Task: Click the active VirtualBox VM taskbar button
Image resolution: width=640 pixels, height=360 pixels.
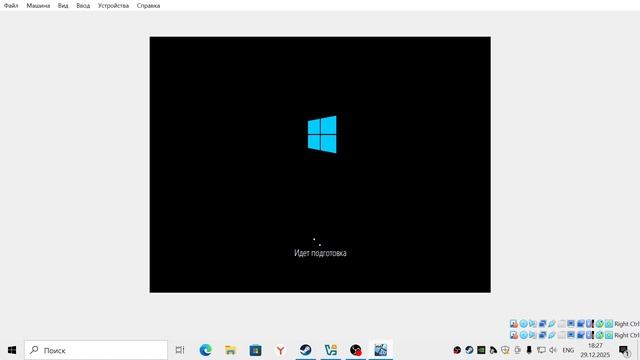Action: pos(380,350)
